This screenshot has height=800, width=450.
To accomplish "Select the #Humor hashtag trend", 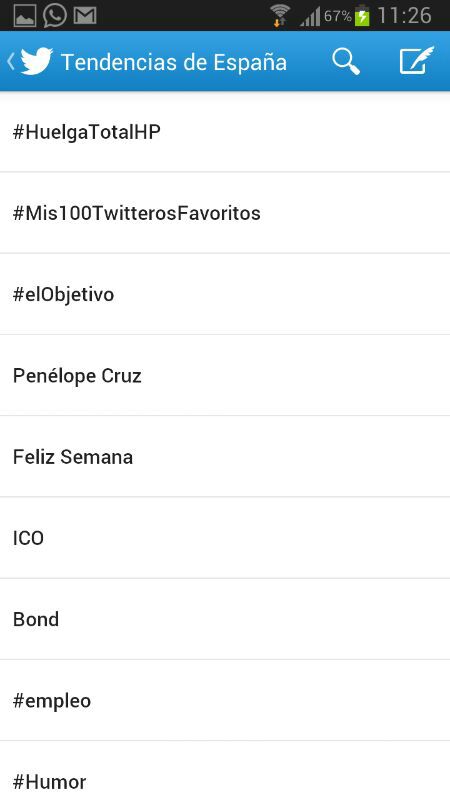I will click(225, 771).
